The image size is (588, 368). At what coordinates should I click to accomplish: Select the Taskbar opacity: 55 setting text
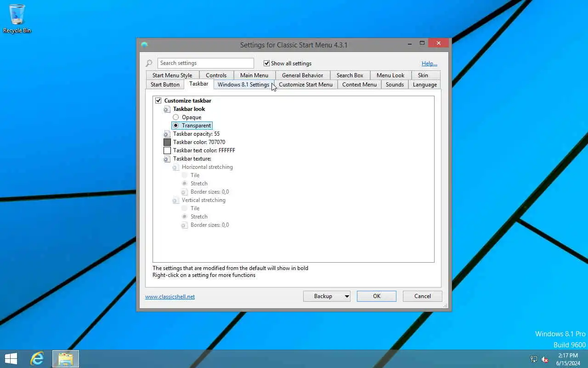[x=196, y=134]
